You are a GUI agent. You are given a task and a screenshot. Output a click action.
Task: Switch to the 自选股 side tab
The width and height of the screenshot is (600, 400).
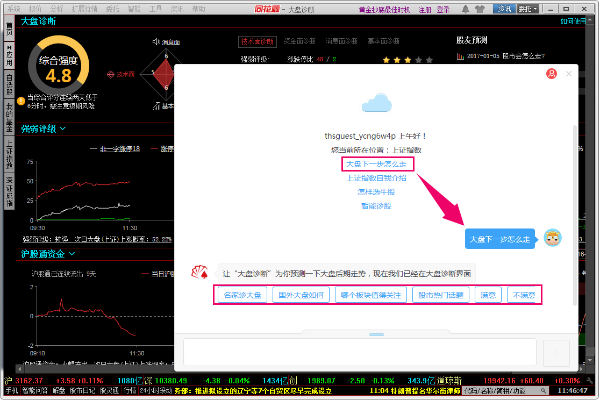pyautogui.click(x=9, y=84)
